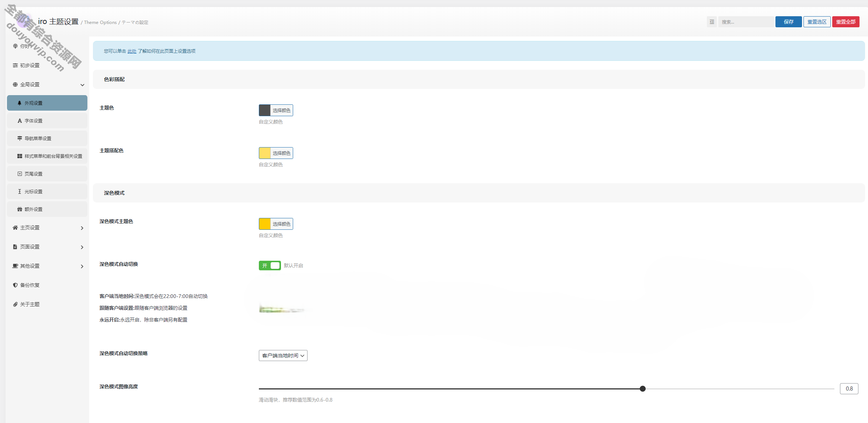
Task: Open 样式菜单和前台背景相关设置 submenu item
Action: [47, 156]
